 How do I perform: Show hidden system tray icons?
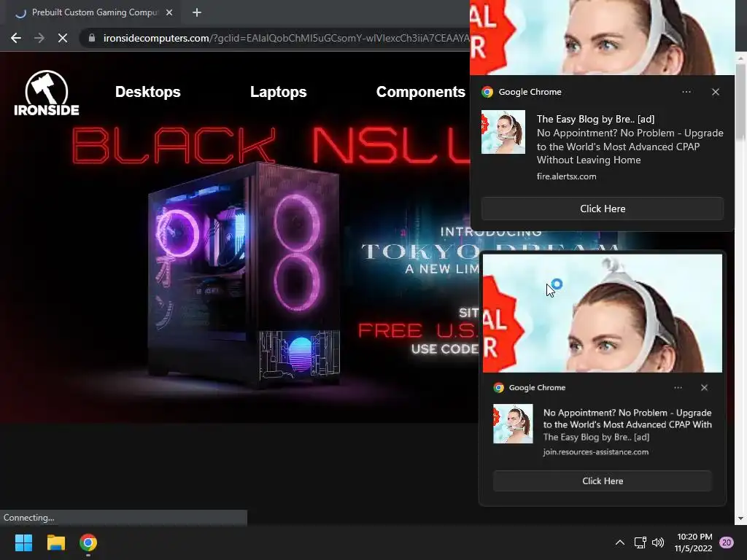click(x=620, y=542)
